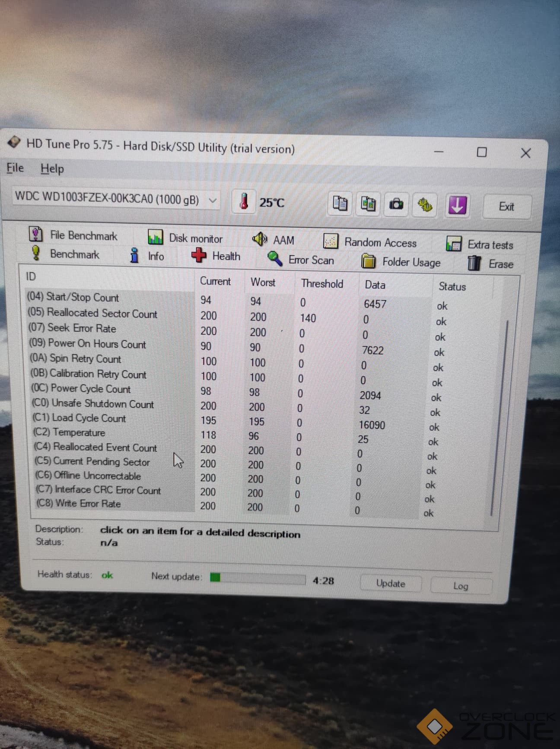Click the HD Tune Pro title bar icon
The width and height of the screenshot is (560, 749).
(14, 142)
